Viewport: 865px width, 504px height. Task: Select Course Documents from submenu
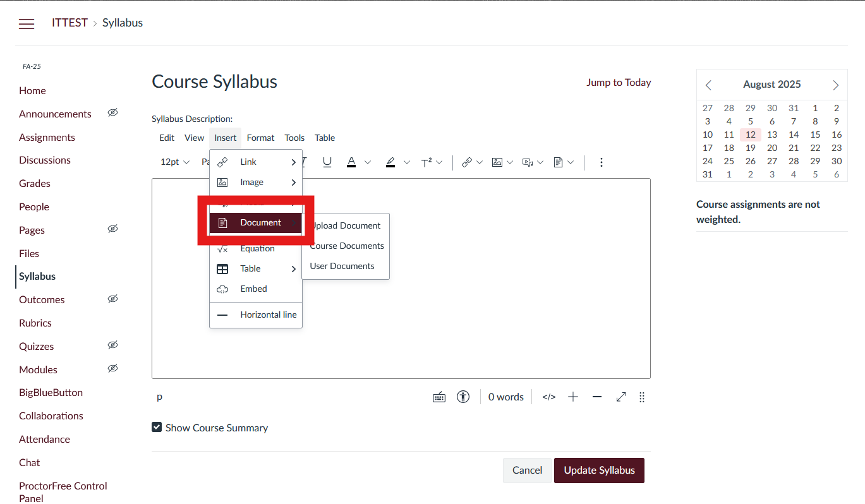(346, 246)
